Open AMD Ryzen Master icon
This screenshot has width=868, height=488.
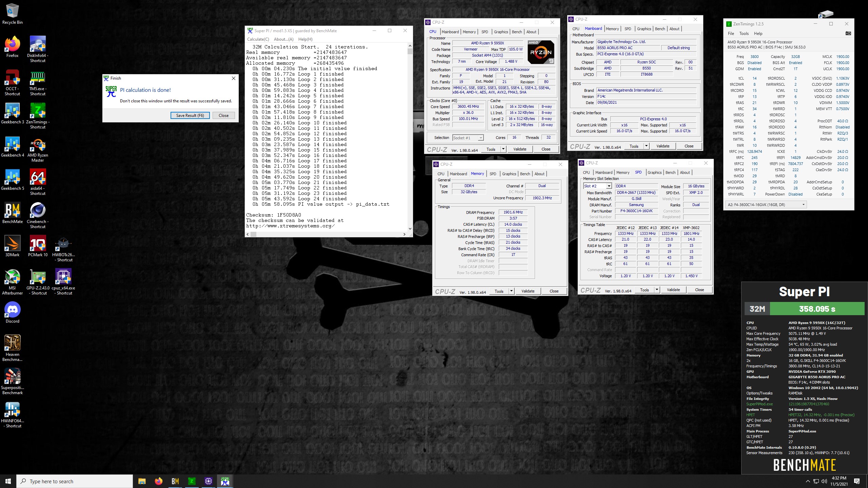pos(38,149)
